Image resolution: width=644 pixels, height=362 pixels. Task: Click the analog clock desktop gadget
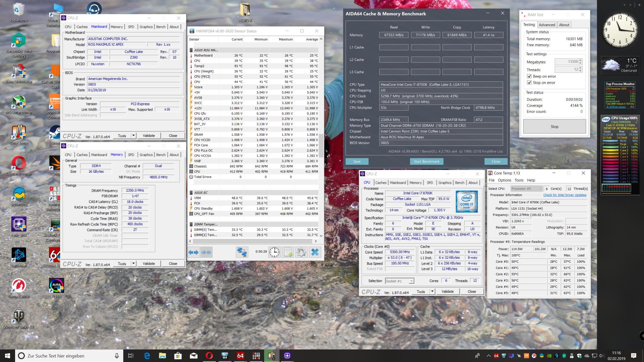[x=620, y=30]
